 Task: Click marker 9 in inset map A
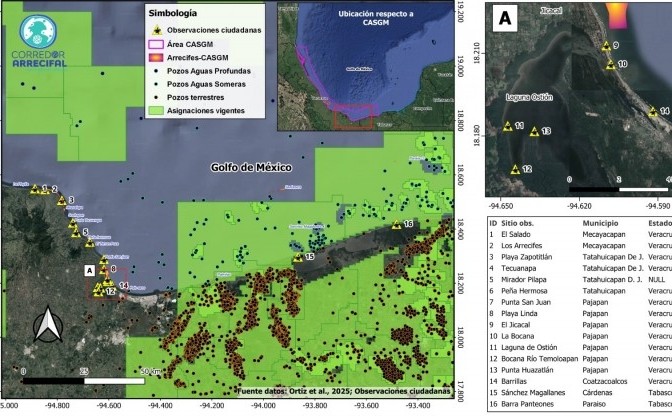(x=605, y=46)
